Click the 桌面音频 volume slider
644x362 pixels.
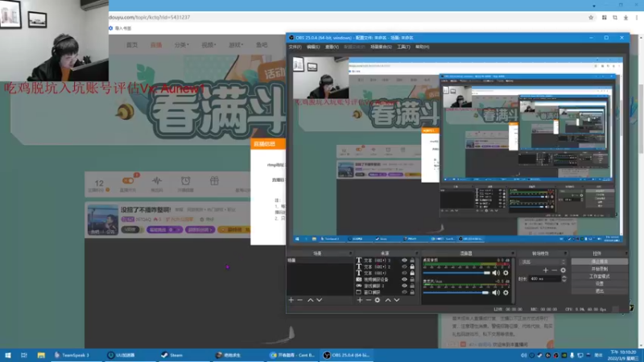pyautogui.click(x=456, y=273)
